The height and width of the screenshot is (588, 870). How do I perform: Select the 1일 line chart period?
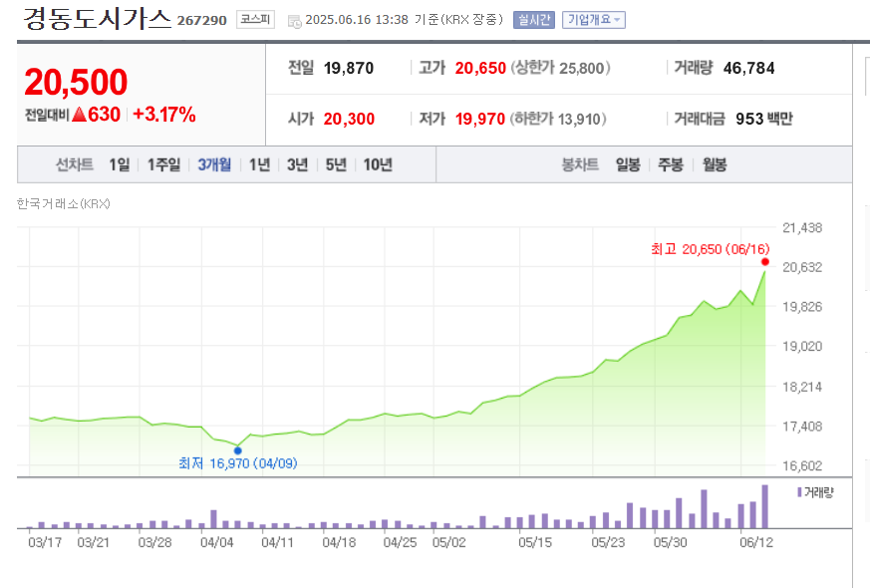(120, 164)
